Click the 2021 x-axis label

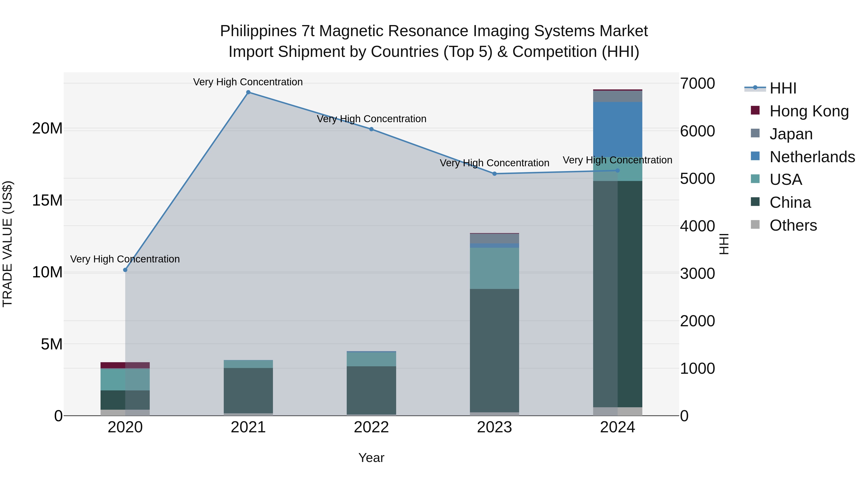coord(248,427)
